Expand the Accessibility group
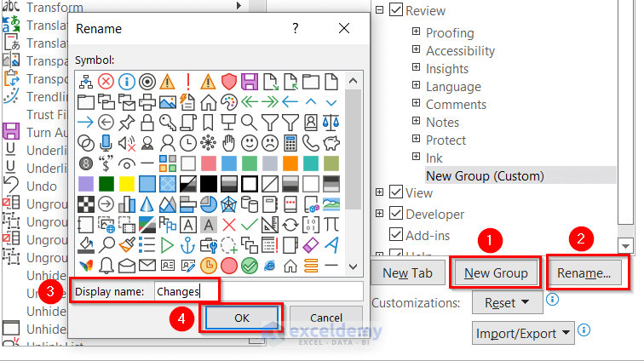 pos(416,49)
